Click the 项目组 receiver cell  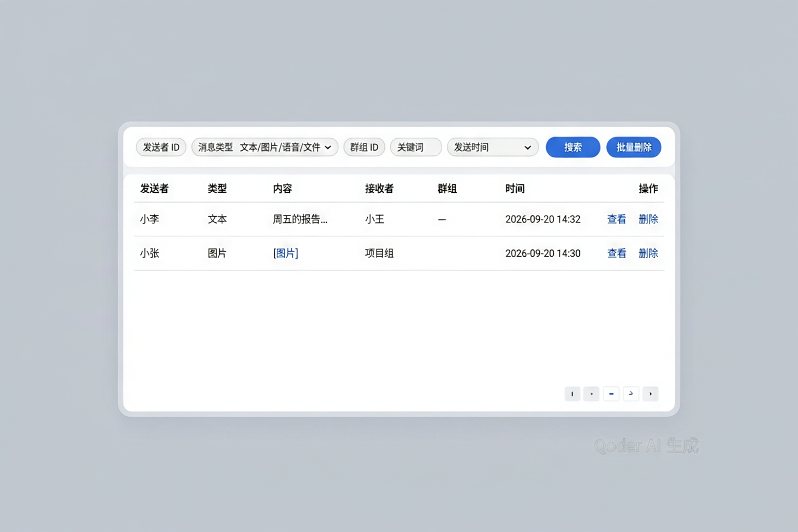click(379, 253)
